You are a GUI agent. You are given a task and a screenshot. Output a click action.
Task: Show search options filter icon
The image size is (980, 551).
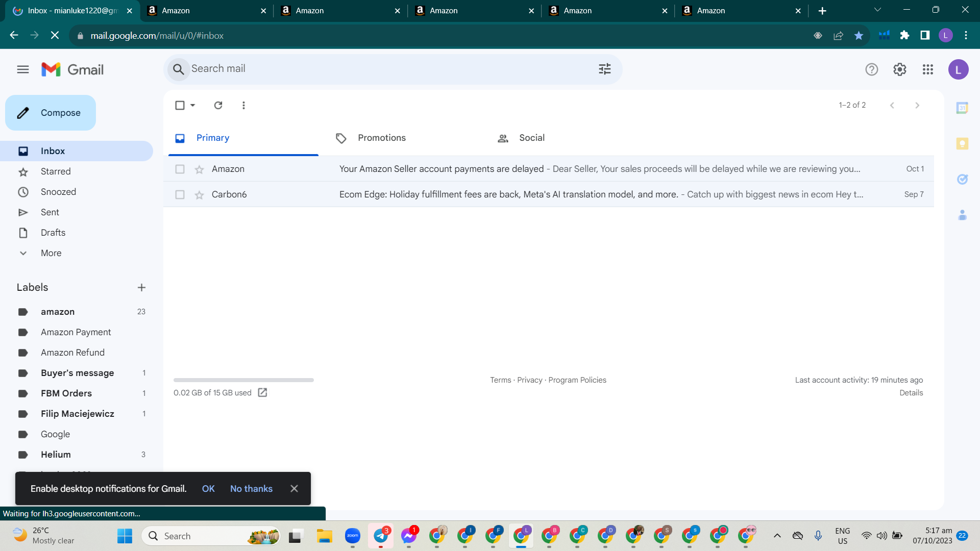[605, 69]
